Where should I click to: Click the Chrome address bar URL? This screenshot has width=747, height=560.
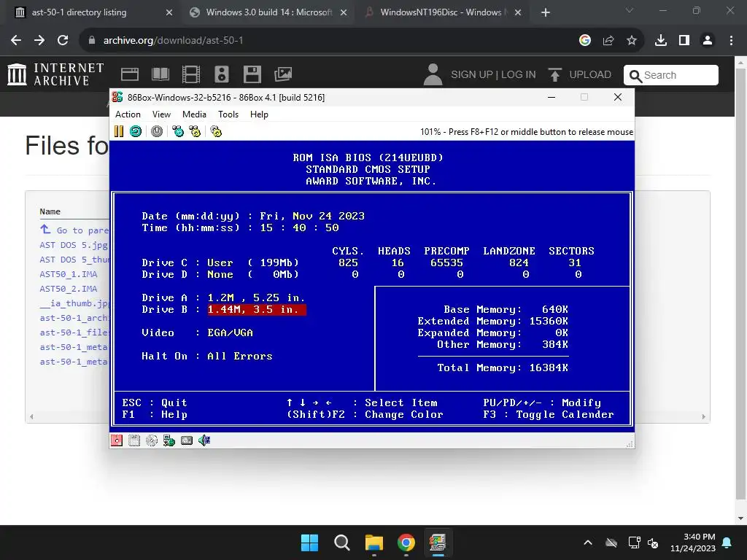pos(174,41)
